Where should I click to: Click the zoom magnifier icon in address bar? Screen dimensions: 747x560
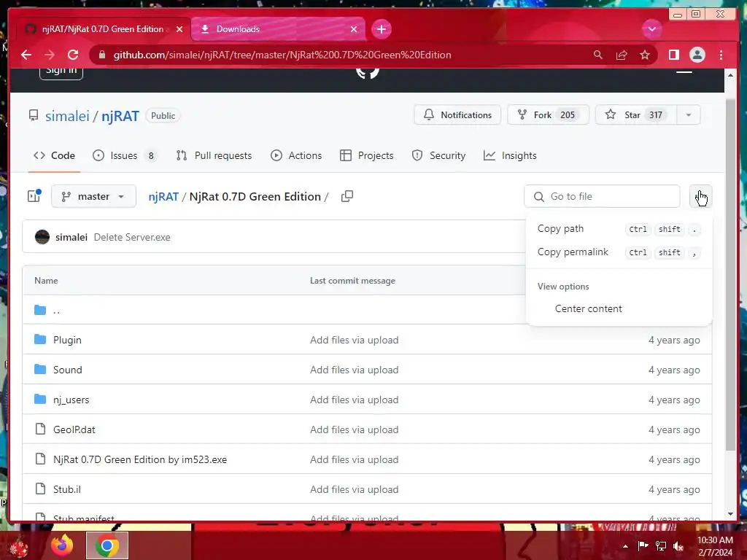598,55
